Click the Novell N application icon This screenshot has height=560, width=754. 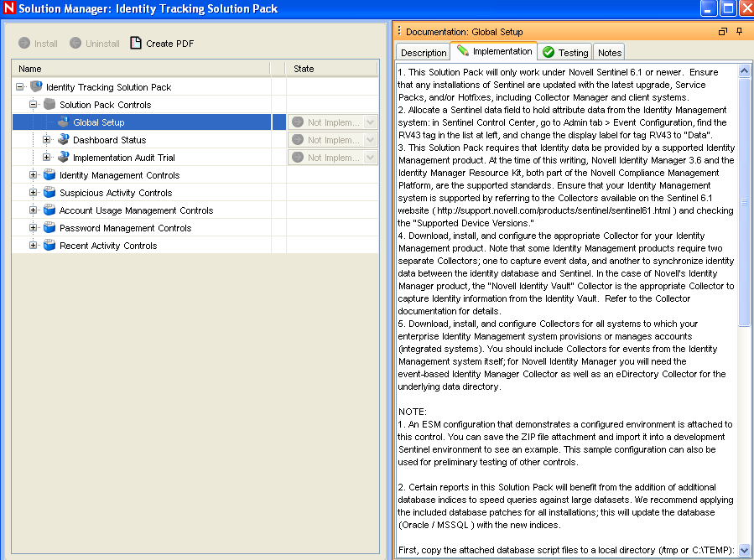9,8
